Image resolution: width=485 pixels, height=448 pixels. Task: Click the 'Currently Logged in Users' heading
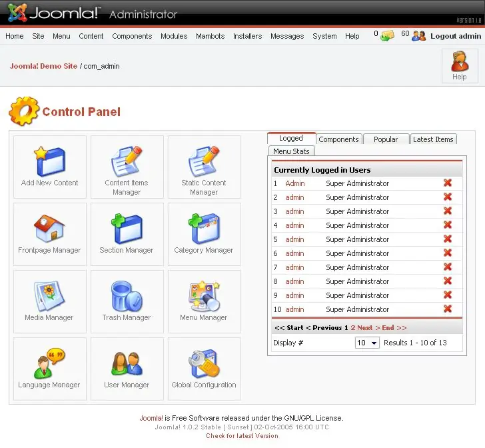coord(322,170)
